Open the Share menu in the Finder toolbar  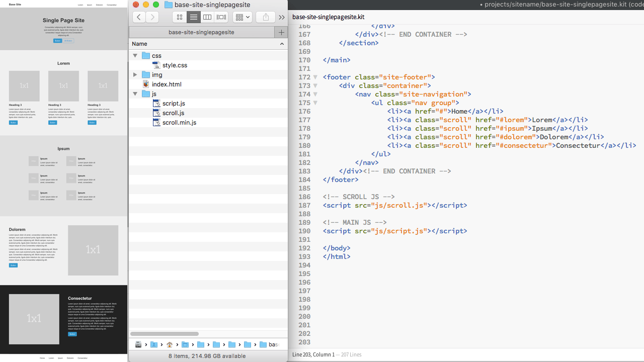[x=265, y=17]
